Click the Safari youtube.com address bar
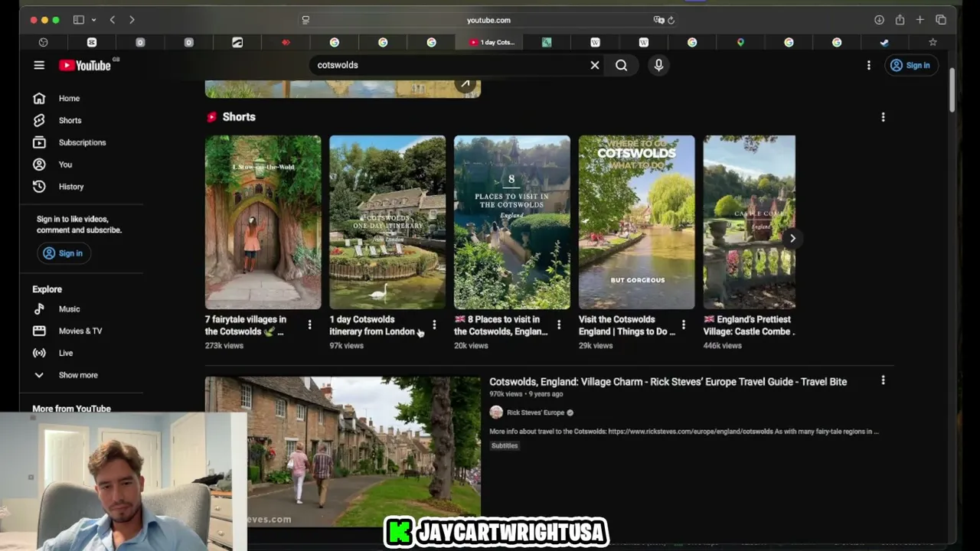The image size is (980, 551). (x=488, y=20)
